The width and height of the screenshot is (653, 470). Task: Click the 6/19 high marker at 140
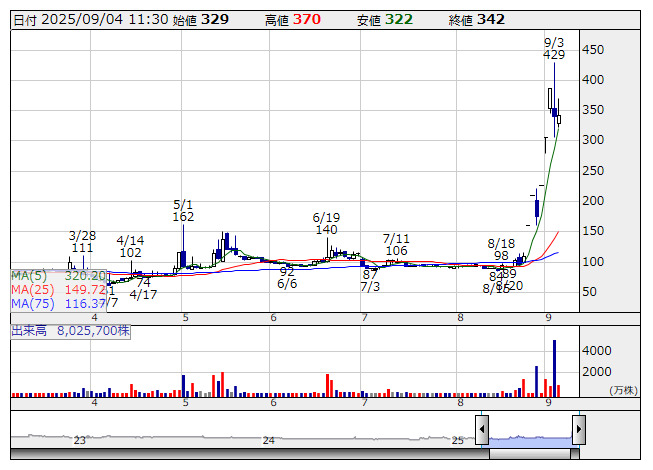point(326,223)
